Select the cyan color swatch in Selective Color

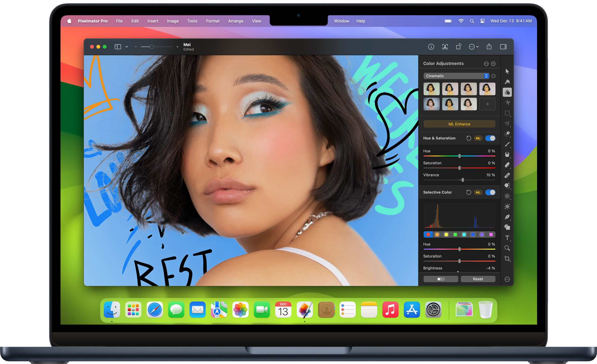464,235
